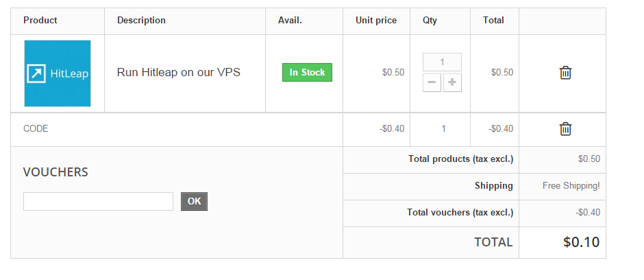Click the voucher code input box
This screenshot has width=644, height=280.
pos(98,202)
